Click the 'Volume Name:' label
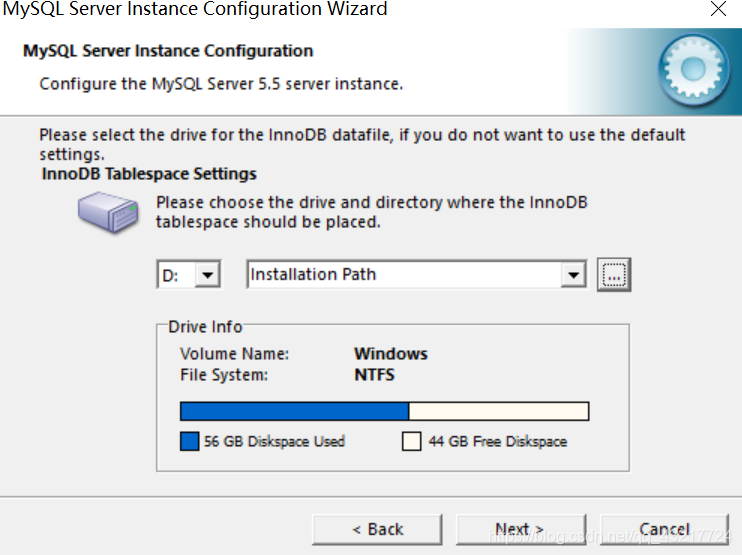The image size is (742, 555). tap(234, 353)
